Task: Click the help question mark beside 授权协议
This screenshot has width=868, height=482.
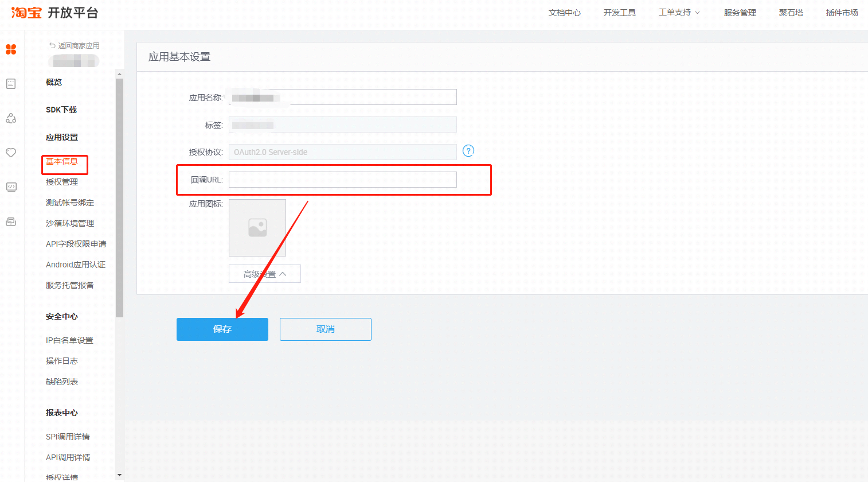Action: [x=468, y=151]
